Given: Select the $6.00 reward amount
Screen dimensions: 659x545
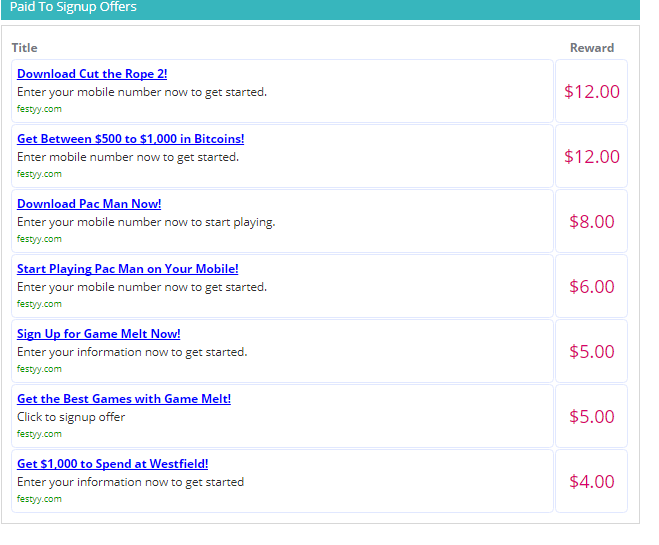Looking at the screenshot, I should [591, 287].
